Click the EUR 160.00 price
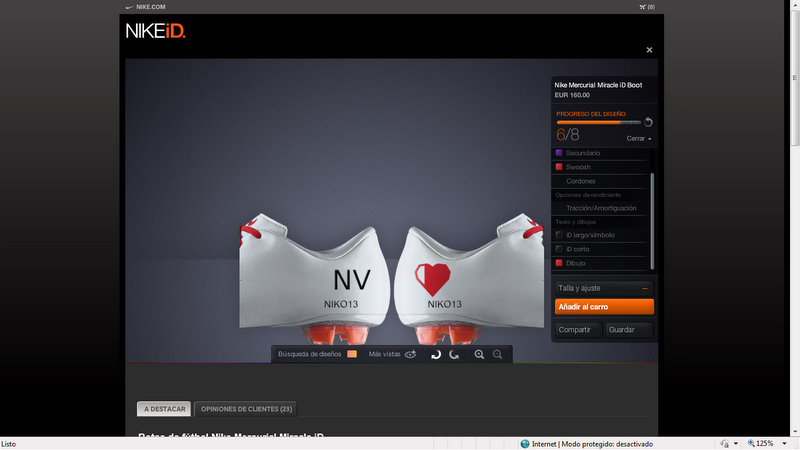 click(572, 95)
